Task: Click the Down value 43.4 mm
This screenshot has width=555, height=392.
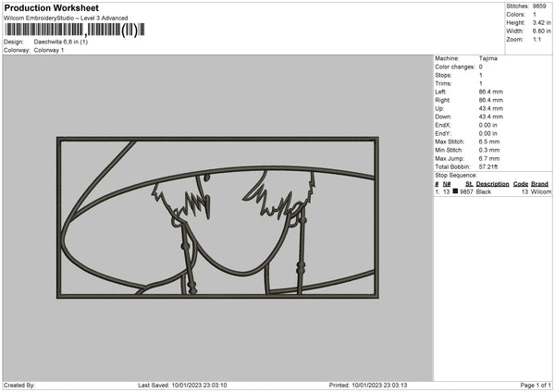Action: 491,116
